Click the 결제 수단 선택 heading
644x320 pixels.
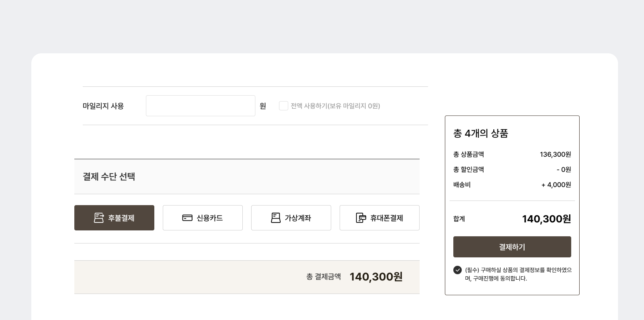[109, 177]
